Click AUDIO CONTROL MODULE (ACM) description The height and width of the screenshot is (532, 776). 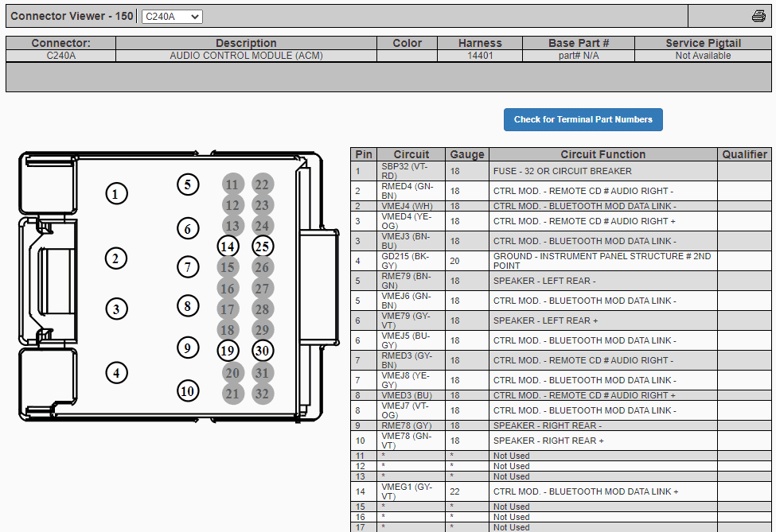[246, 56]
